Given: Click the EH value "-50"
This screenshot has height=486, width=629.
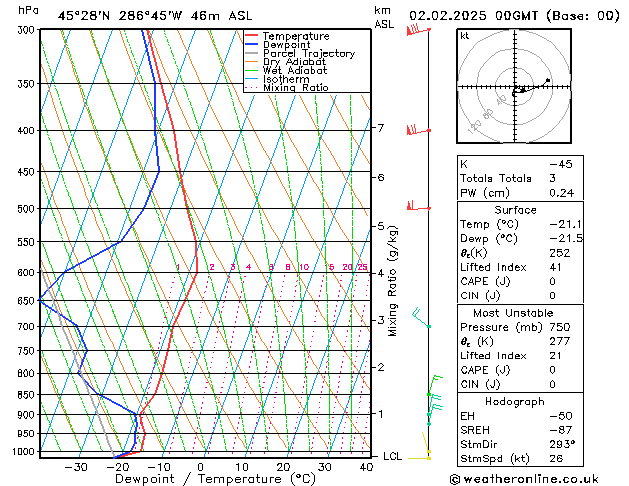Looking at the screenshot, I should pyautogui.click(x=561, y=416).
